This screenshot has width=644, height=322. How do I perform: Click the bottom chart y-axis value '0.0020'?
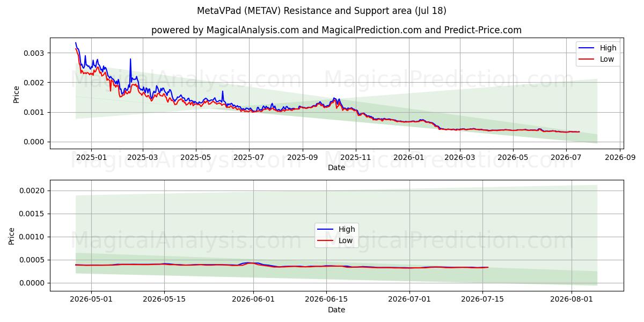pyautogui.click(x=33, y=191)
